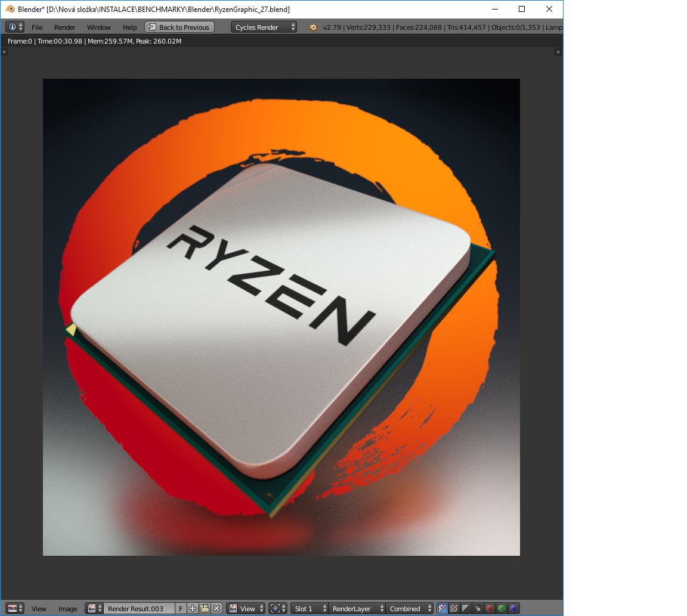The image size is (687, 616).
Task: Browse images with the image datablock icon
Action: (94, 608)
